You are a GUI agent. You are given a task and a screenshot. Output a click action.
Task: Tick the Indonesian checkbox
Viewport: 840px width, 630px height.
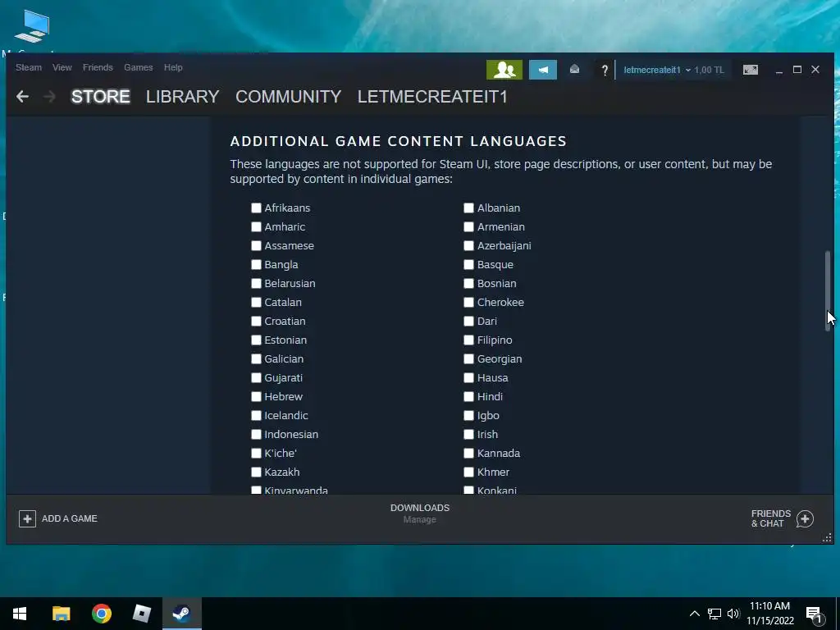pos(256,435)
